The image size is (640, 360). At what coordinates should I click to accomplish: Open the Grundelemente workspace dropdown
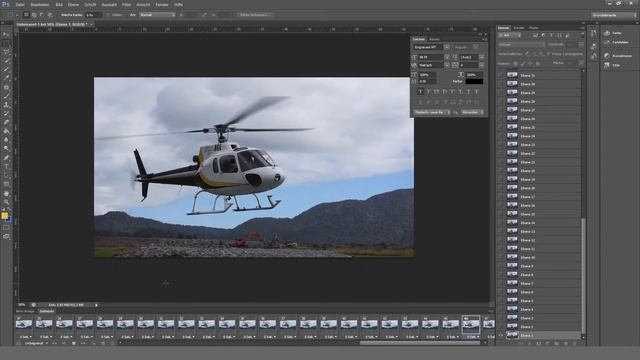(614, 15)
